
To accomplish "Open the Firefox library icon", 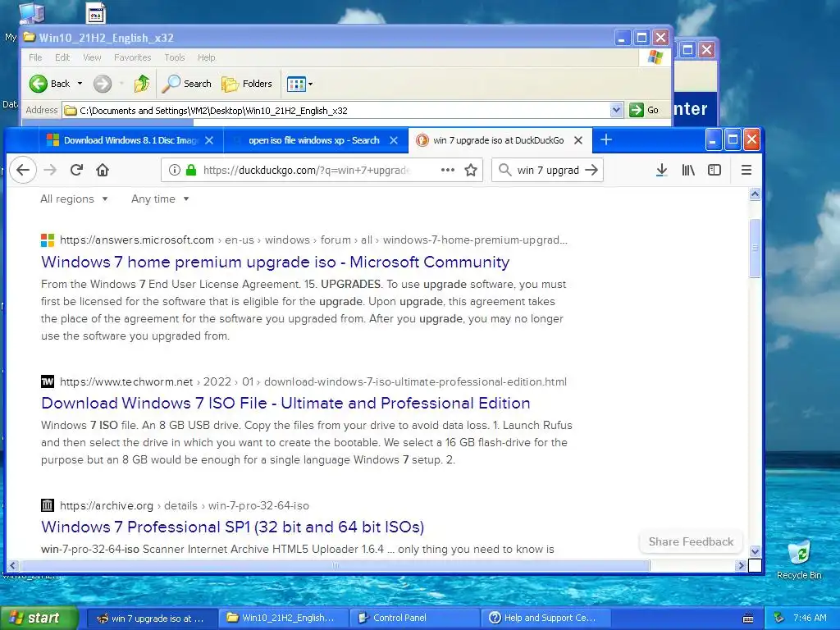I will (x=688, y=171).
